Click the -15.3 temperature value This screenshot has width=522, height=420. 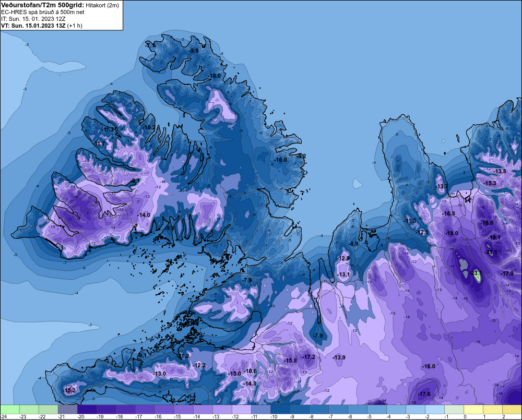[x=490, y=183]
